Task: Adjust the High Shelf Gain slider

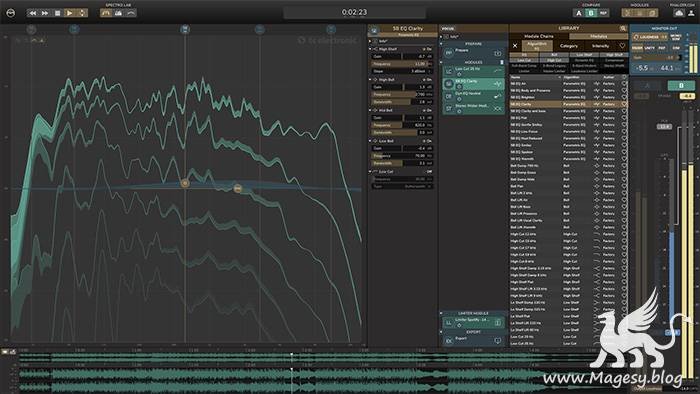Action: click(402, 56)
